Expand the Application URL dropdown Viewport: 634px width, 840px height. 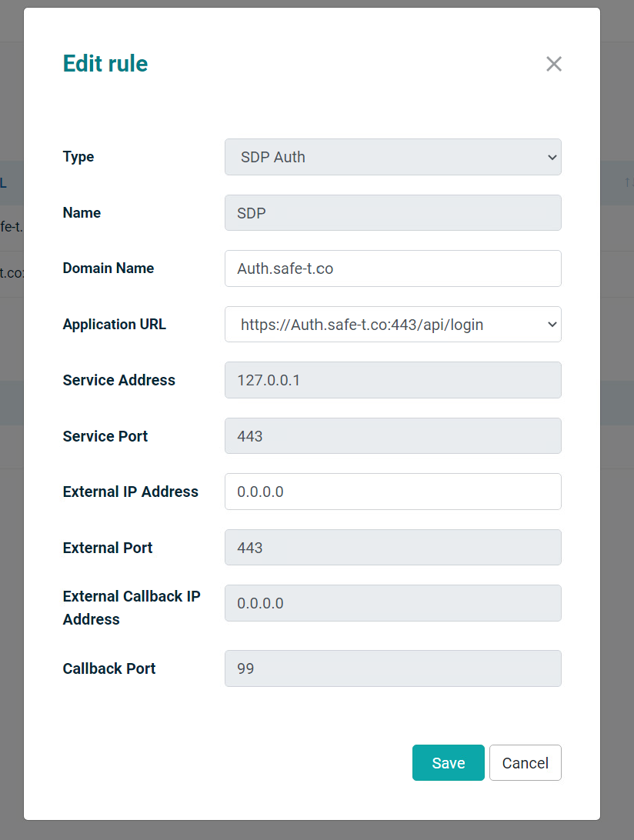click(x=392, y=325)
